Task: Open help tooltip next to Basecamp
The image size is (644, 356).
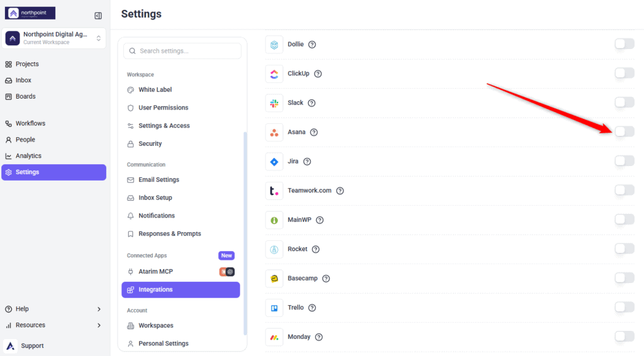Action: pos(326,279)
